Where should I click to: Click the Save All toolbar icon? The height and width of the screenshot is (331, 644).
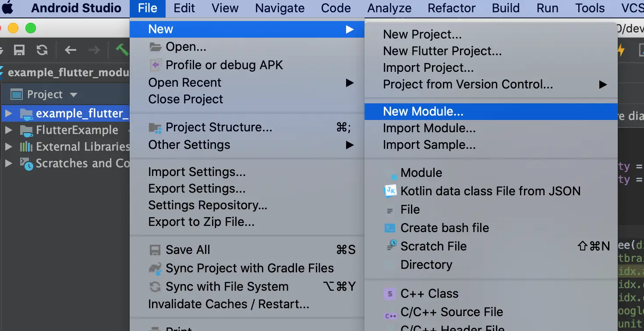(x=19, y=50)
